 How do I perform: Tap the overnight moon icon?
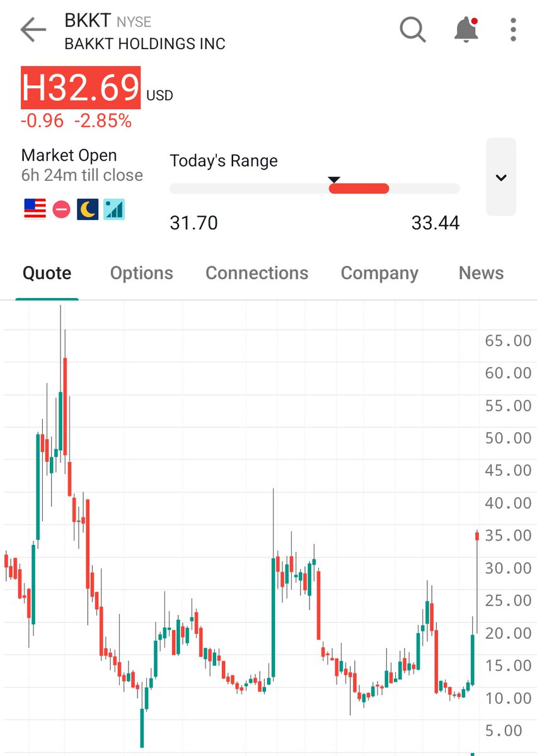coord(88,209)
